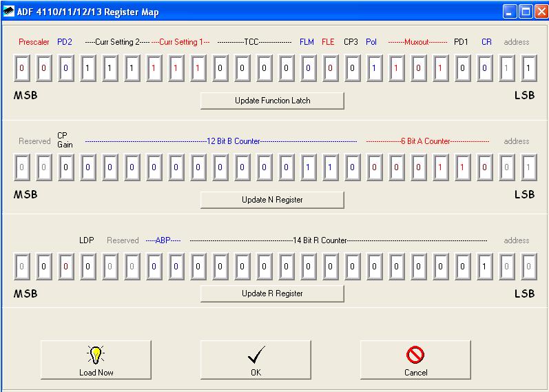Confirm with the OK checkmark button
549x392 pixels.
[256, 360]
